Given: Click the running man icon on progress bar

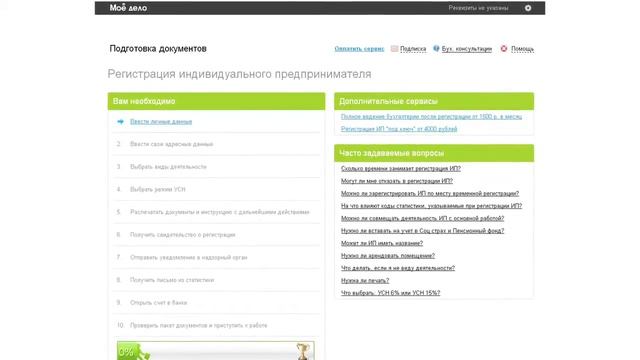Looking at the screenshot, I should pyautogui.click(x=142, y=353).
